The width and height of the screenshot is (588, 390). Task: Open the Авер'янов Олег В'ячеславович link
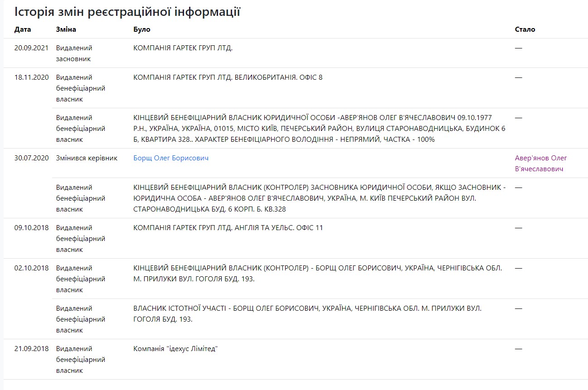[541, 164]
